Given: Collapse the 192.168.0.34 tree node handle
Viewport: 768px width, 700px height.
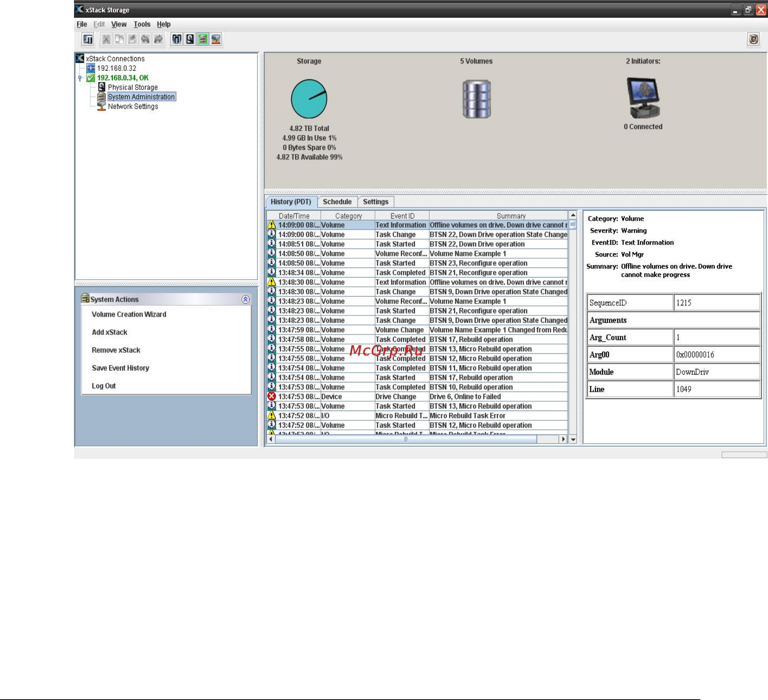Looking at the screenshot, I should click(x=80, y=78).
